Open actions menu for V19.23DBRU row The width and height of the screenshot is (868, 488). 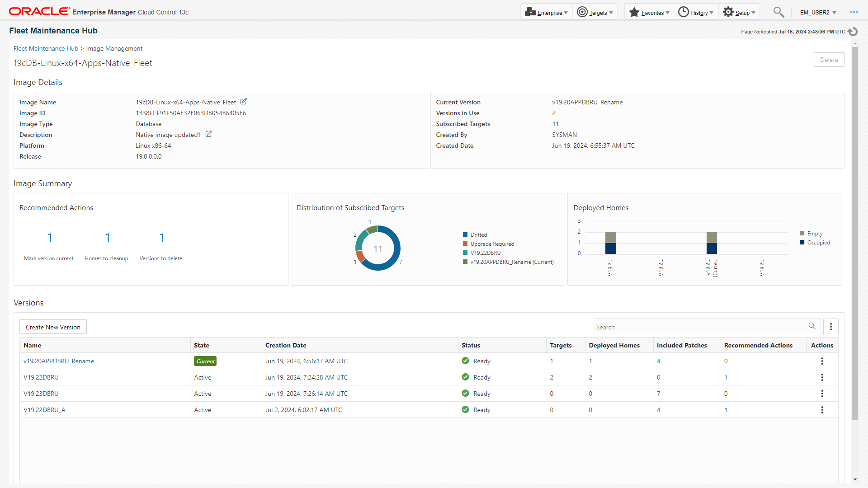pyautogui.click(x=822, y=394)
